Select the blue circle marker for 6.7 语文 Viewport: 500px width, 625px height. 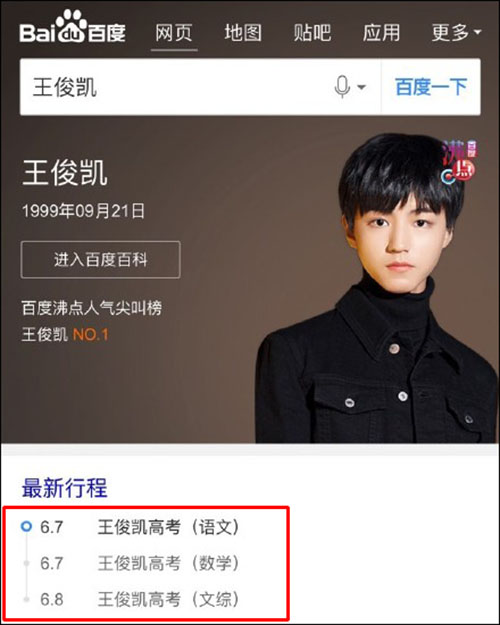[x=26, y=527]
